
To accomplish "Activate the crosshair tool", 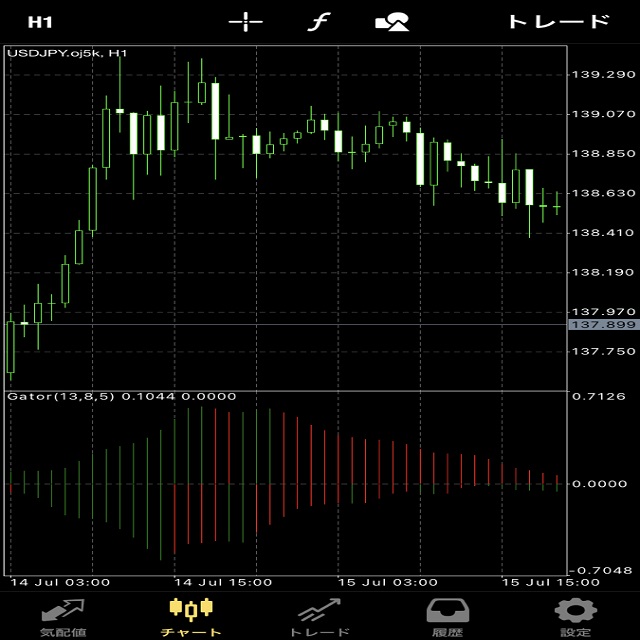I will 245,22.
